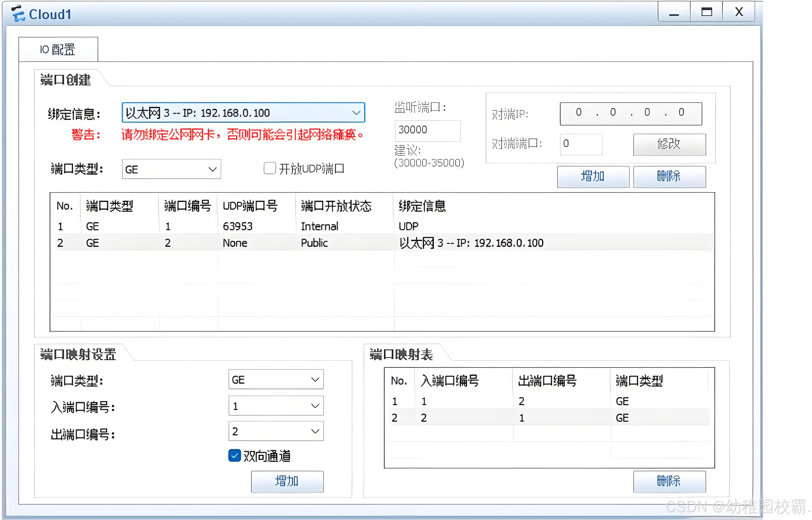
Task: Uncheck the 双向通道 checkbox
Action: click(x=234, y=456)
